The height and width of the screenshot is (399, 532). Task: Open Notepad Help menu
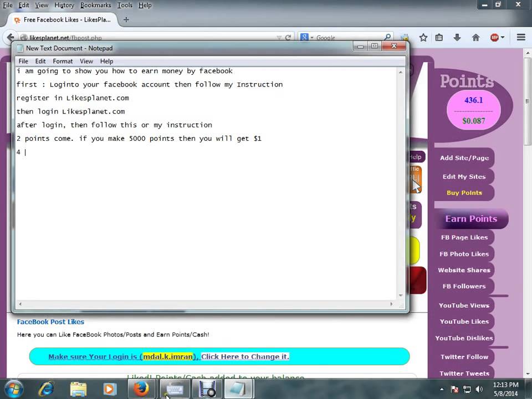(106, 61)
